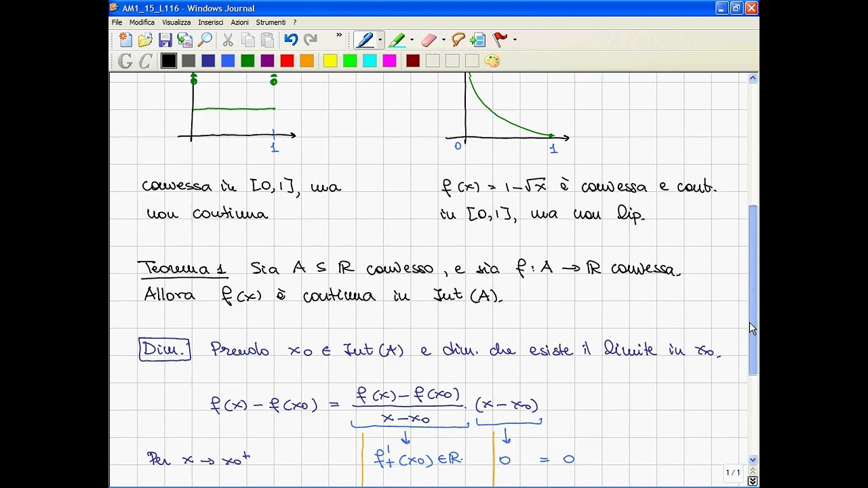Open the Visualizza menu
This screenshot has width=868, height=488.
click(x=176, y=22)
